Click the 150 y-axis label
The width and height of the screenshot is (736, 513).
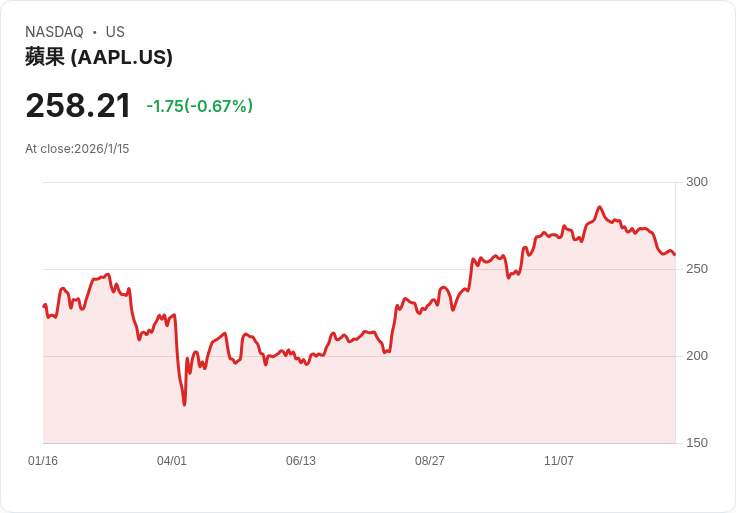click(x=696, y=443)
